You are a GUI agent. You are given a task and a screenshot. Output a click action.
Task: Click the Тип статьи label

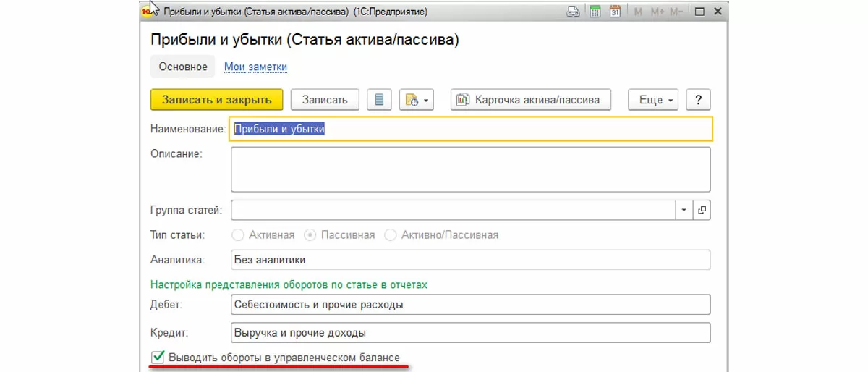pyautogui.click(x=177, y=235)
